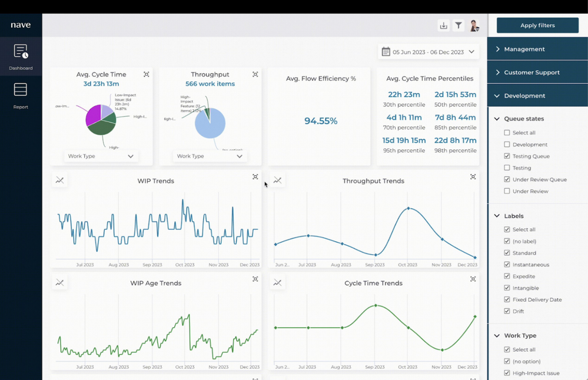Check the Development queue state checkbox
The image size is (588, 380).
[x=507, y=144]
